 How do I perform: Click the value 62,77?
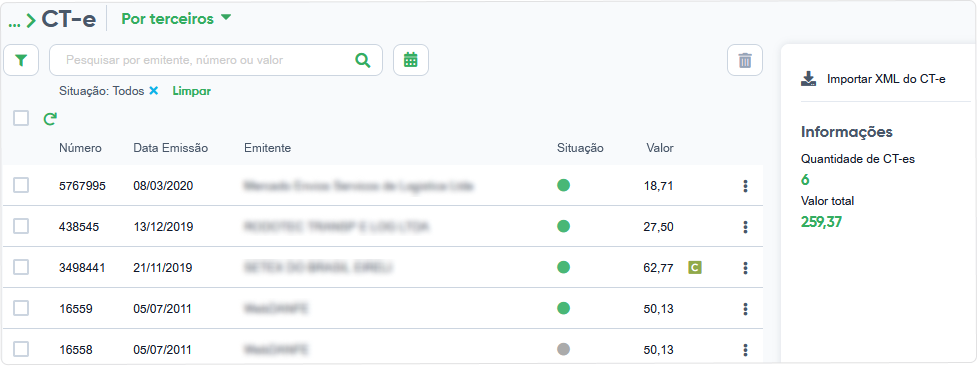point(659,268)
